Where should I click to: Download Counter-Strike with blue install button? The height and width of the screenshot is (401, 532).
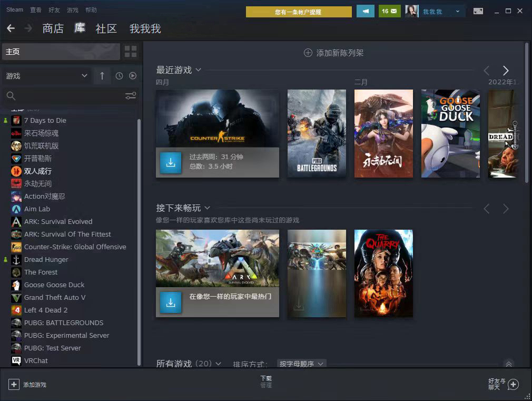click(171, 163)
